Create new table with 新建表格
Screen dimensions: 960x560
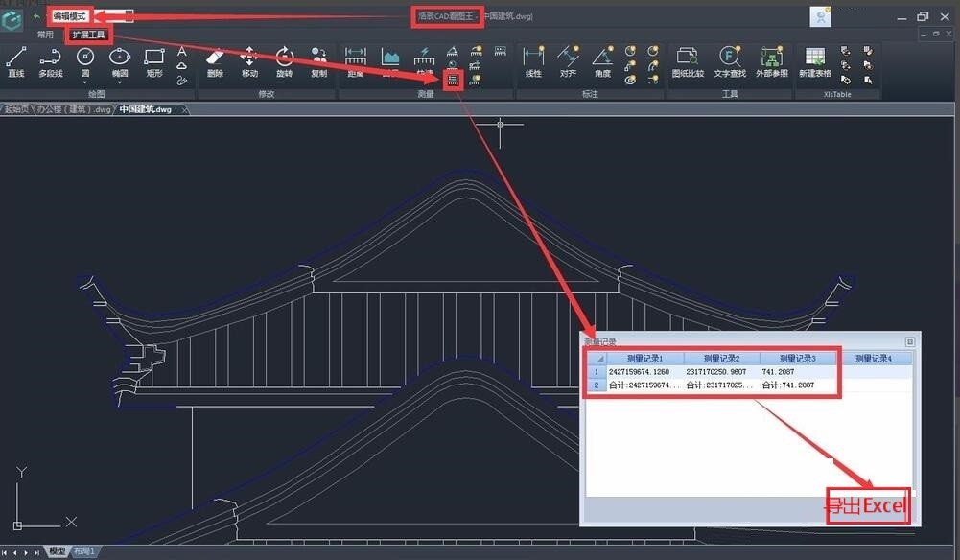815,61
